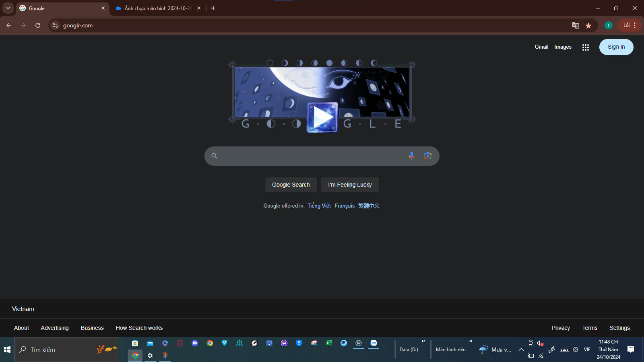Open the Terms footer link
The width and height of the screenshot is (644, 362).
pyautogui.click(x=590, y=328)
